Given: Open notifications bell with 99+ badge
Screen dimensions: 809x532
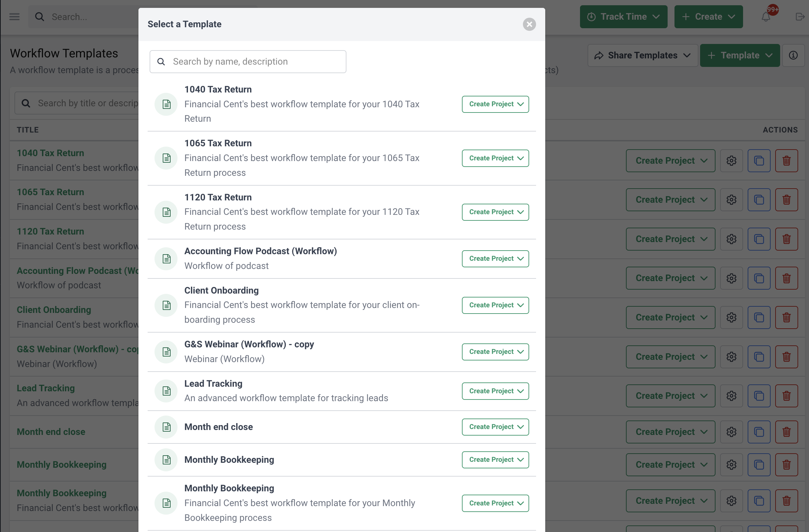Looking at the screenshot, I should coord(765,16).
